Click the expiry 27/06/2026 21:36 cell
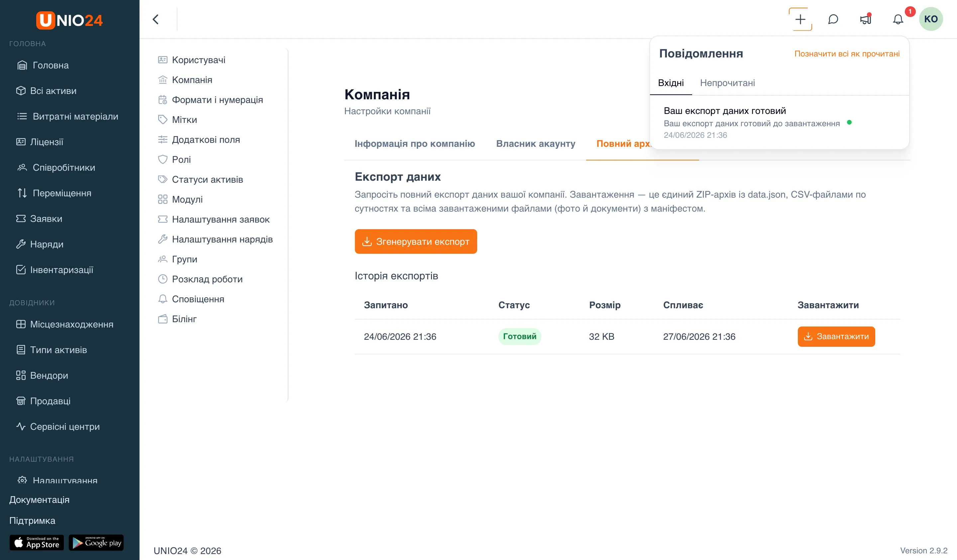 (699, 337)
